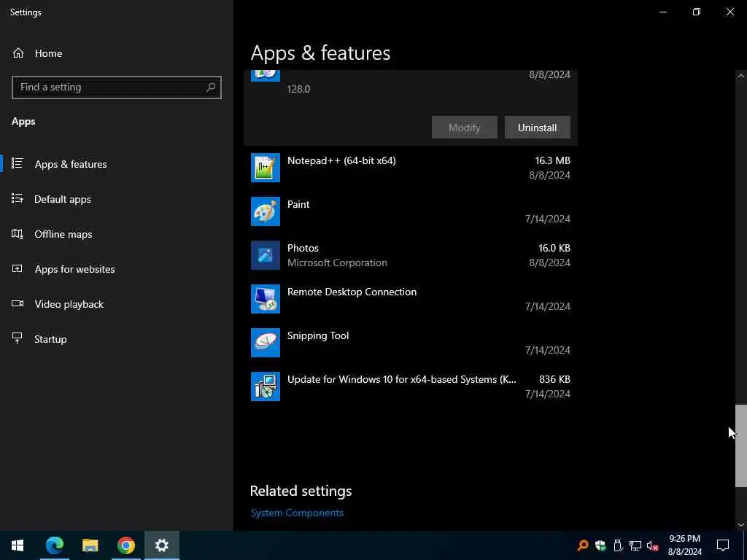Click the scrollbar down arrow

coord(741,524)
